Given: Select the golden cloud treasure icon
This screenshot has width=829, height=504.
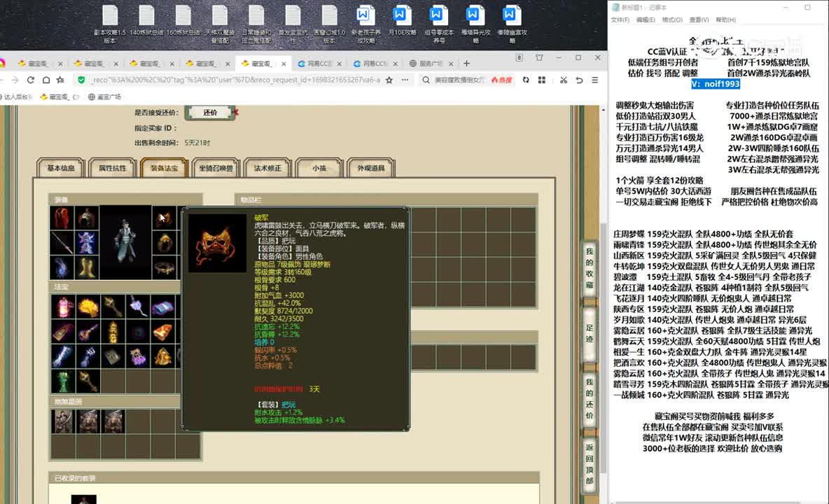Looking at the screenshot, I should (x=88, y=307).
